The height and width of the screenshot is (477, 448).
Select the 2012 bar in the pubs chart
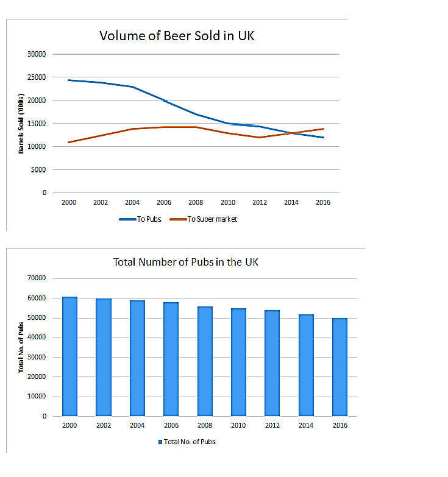point(272,363)
